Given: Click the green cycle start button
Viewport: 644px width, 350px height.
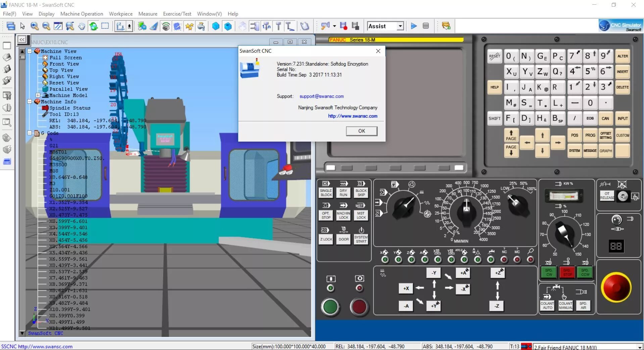Looking at the screenshot, I should (x=330, y=307).
